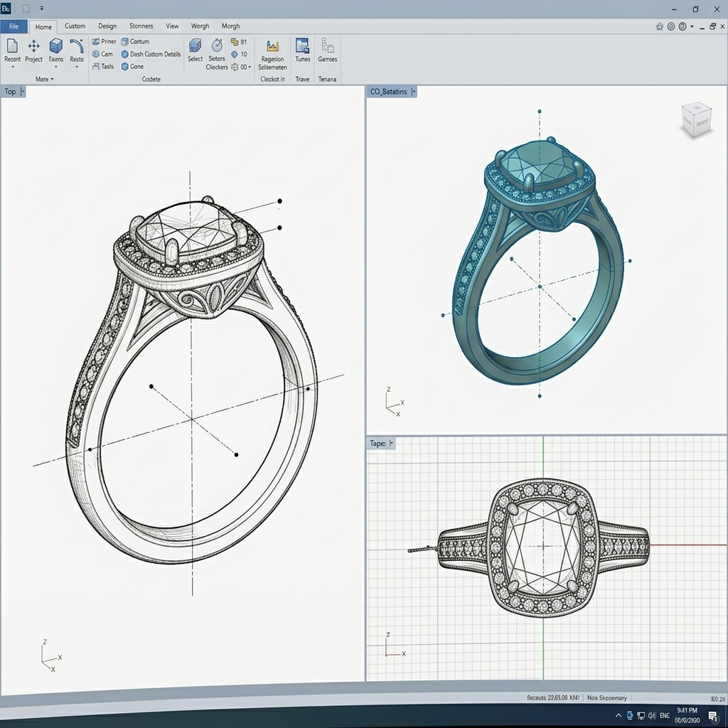Open the Top viewport menu arrow
The width and height of the screenshot is (728, 728).
pos(22,92)
